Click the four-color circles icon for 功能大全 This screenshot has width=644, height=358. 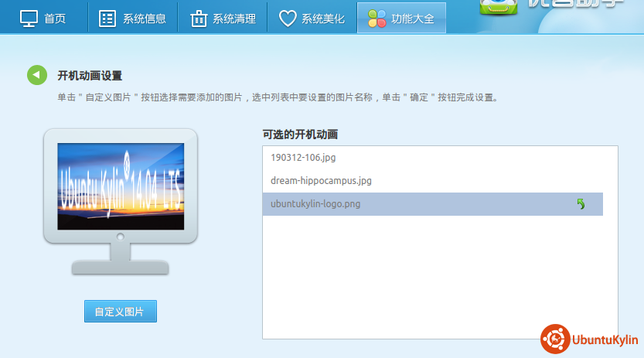[377, 18]
